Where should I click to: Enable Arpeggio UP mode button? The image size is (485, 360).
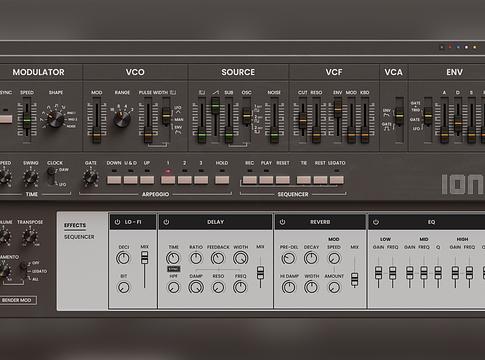click(x=147, y=180)
